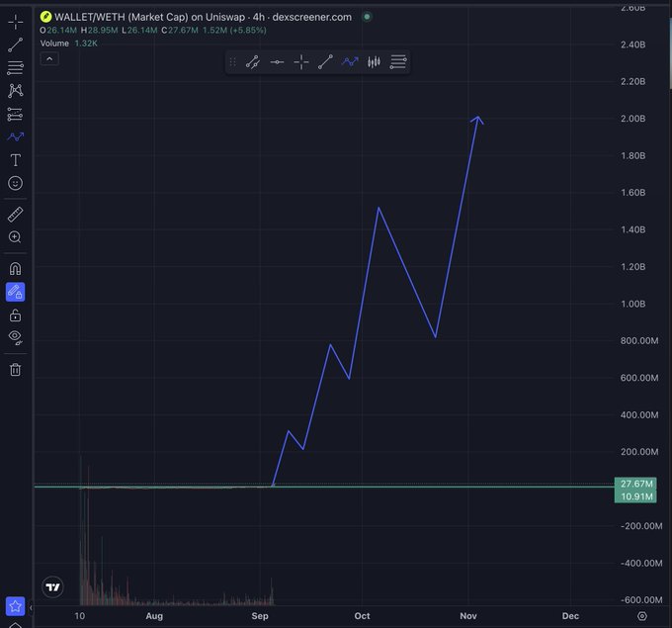Toggle magnet mode

[x=16, y=269]
